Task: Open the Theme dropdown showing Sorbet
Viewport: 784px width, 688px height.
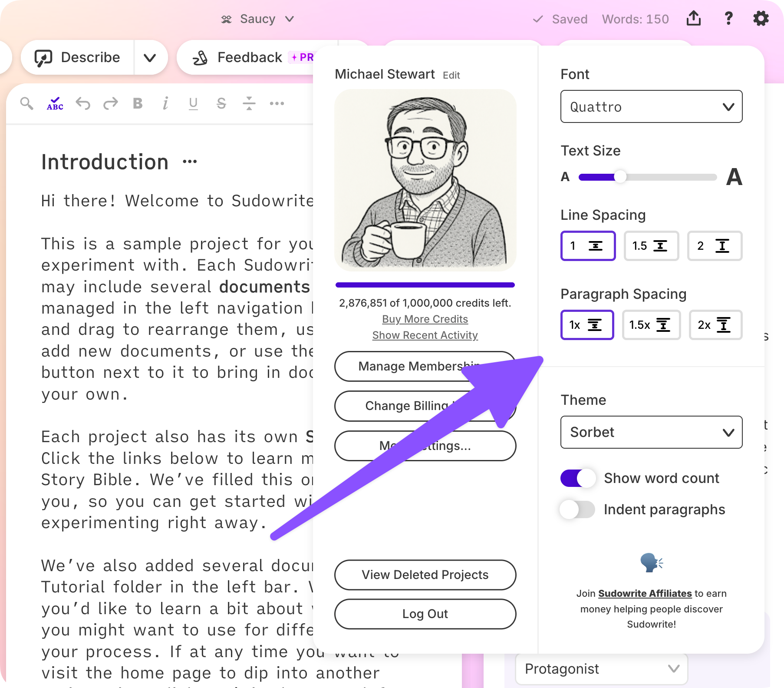Action: tap(651, 432)
